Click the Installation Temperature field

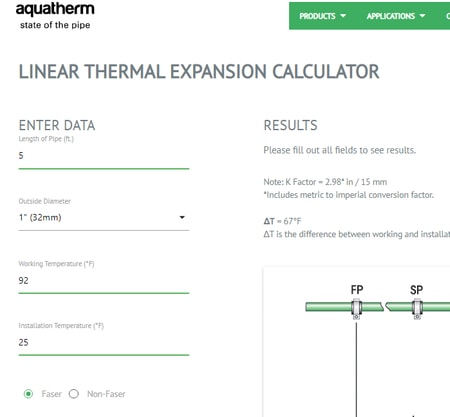pyautogui.click(x=104, y=342)
